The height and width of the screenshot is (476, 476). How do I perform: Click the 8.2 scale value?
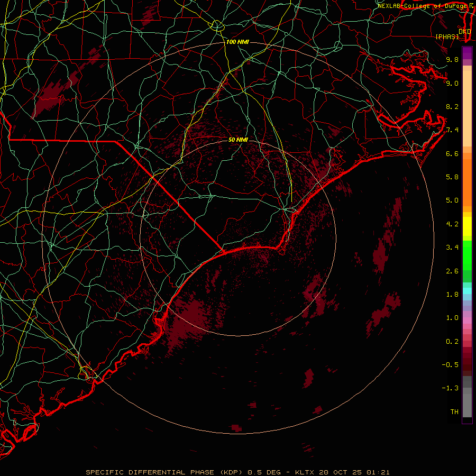(452, 106)
